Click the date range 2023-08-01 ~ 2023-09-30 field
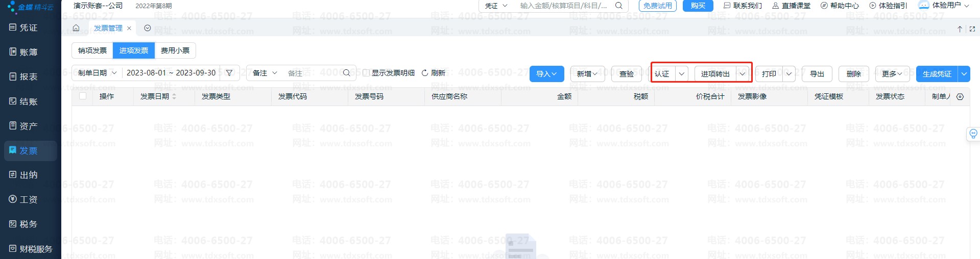The image size is (980, 259). pos(171,73)
